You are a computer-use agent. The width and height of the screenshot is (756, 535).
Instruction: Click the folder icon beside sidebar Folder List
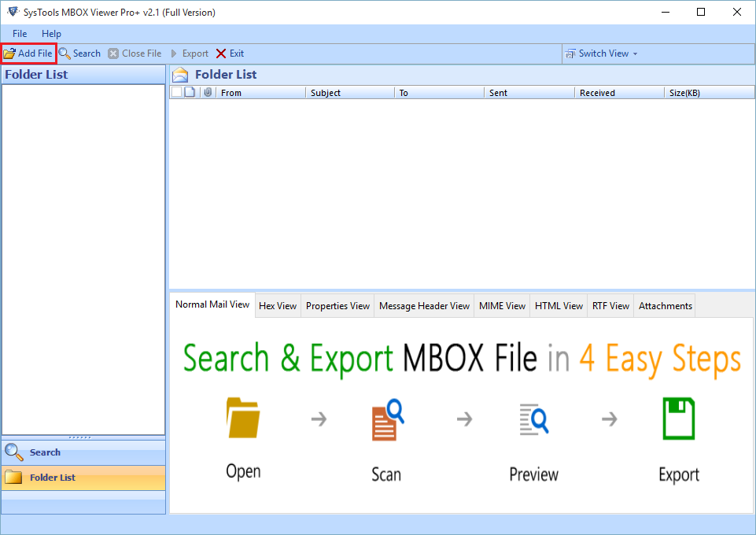point(13,477)
